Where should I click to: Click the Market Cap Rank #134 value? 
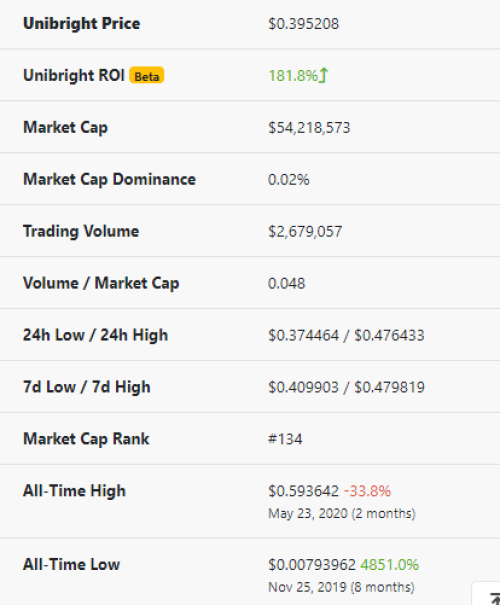tap(285, 439)
